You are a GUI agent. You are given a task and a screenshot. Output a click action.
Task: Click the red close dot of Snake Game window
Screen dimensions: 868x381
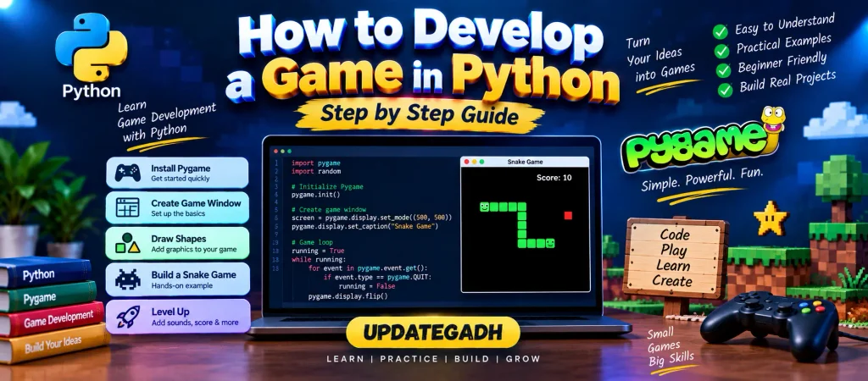coord(467,162)
